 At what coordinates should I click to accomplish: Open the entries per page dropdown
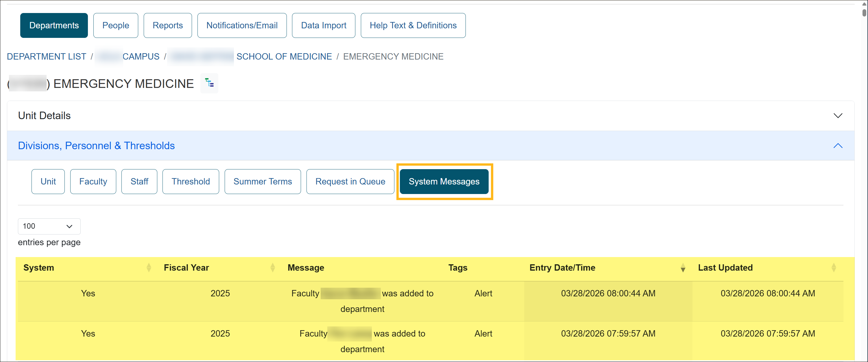(x=49, y=226)
